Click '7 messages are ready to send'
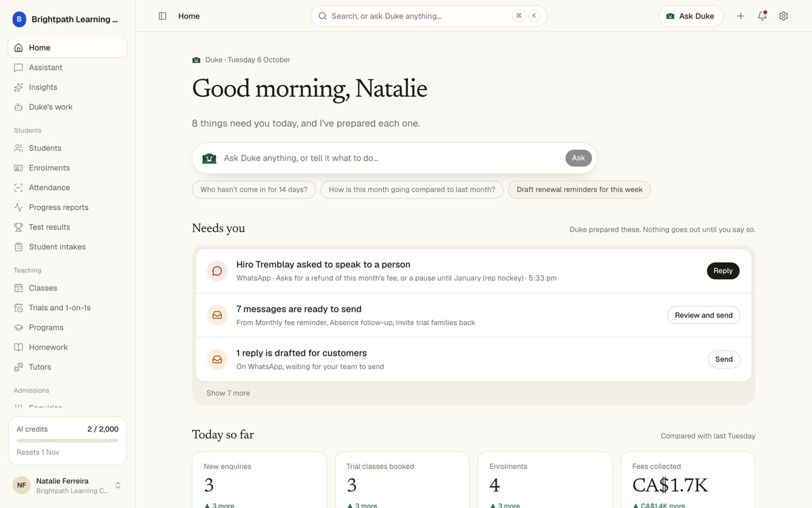Screen dimensions: 812x508 tap(299, 309)
